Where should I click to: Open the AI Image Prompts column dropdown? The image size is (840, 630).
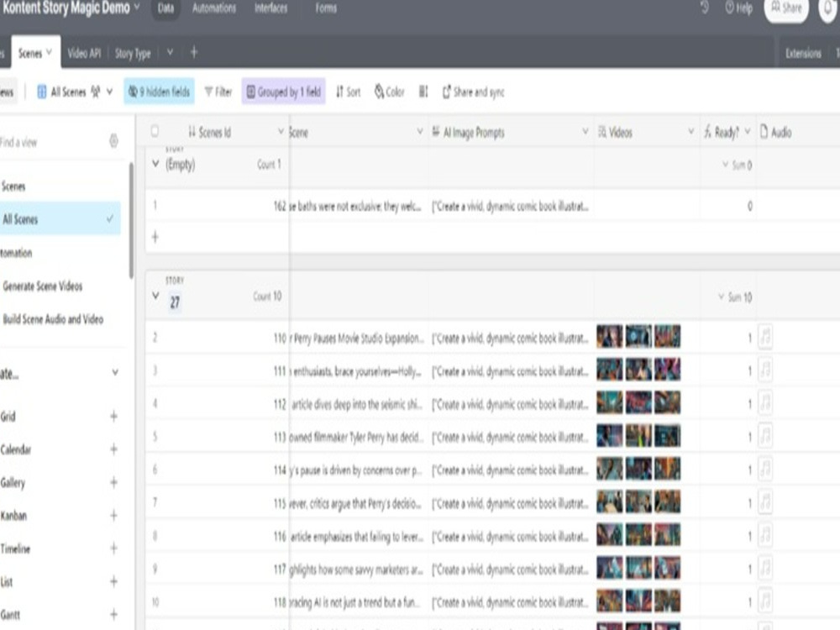click(x=585, y=132)
